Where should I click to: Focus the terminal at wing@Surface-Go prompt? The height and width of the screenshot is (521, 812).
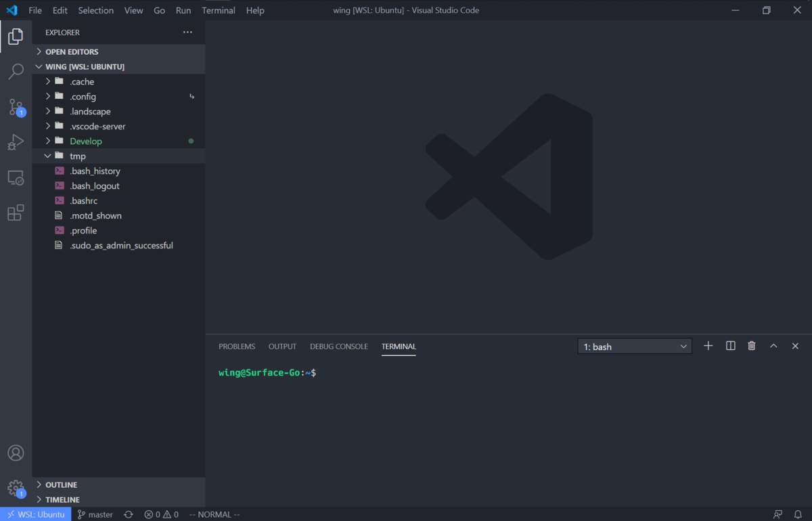click(x=267, y=373)
